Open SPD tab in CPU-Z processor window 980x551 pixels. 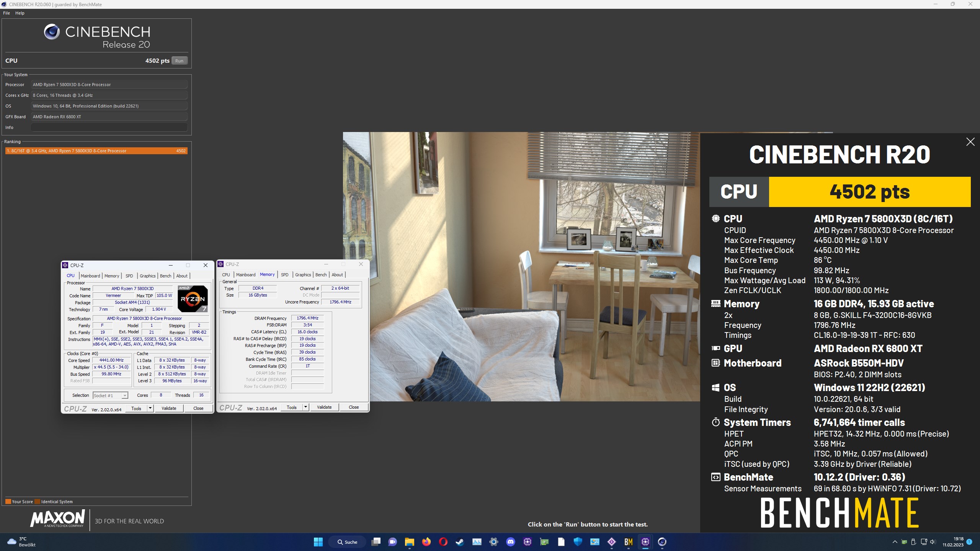(129, 276)
